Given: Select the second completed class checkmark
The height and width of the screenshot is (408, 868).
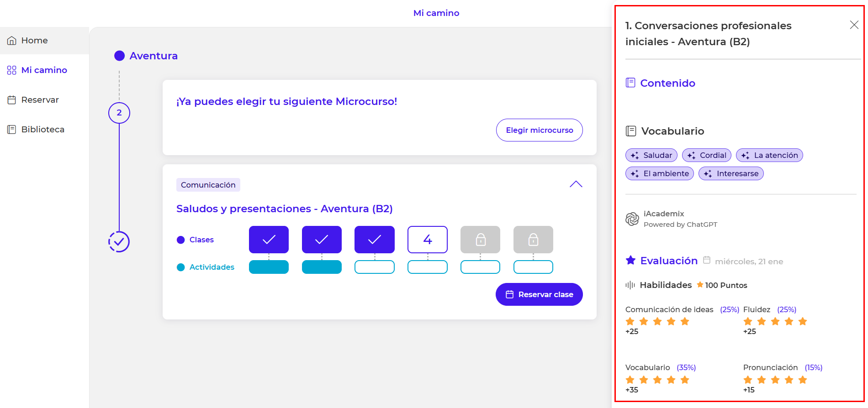Looking at the screenshot, I should pyautogui.click(x=322, y=240).
